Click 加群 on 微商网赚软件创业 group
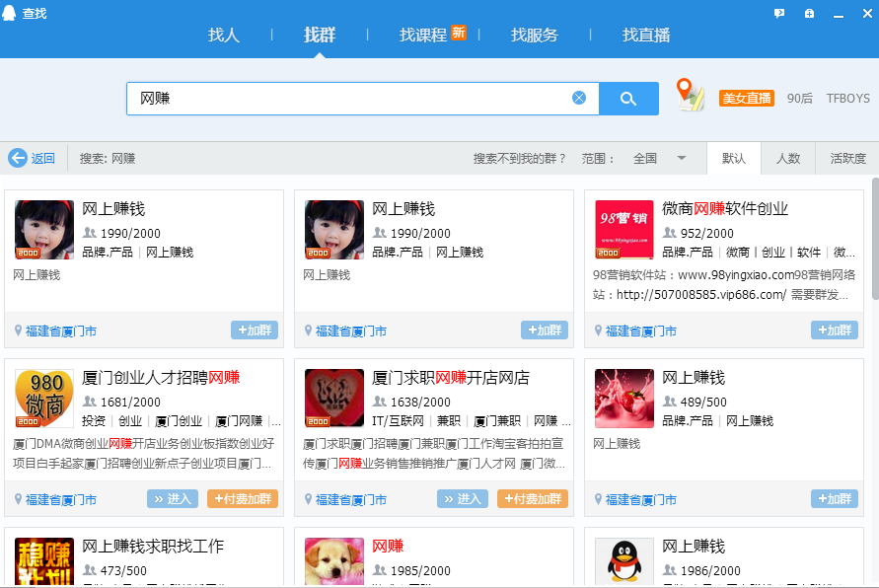 point(834,330)
